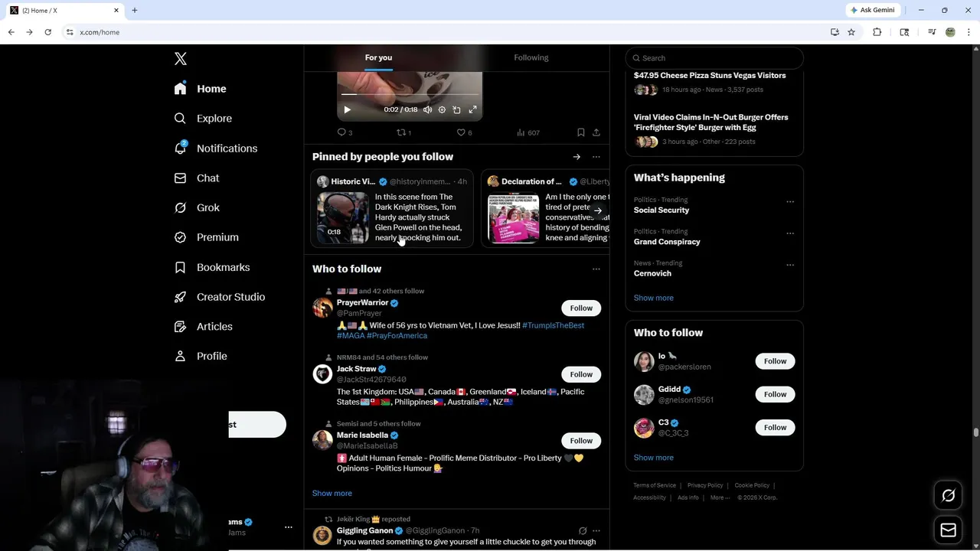Open the Declaration of pinned post thumbnail
This screenshot has height=551, width=980.
[x=514, y=217]
